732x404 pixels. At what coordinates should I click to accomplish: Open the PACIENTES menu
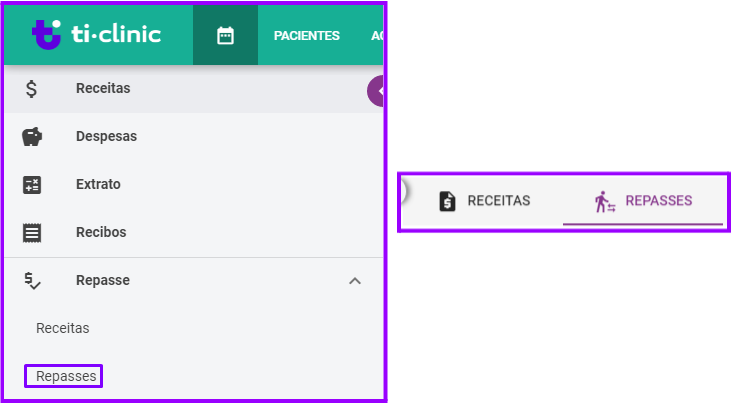tap(306, 36)
